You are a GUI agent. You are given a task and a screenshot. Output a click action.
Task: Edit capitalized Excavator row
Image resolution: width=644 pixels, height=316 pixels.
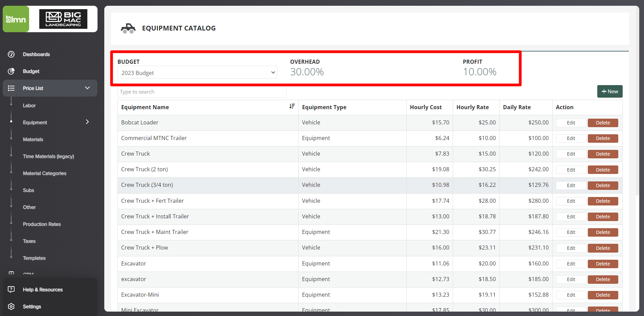point(571,264)
